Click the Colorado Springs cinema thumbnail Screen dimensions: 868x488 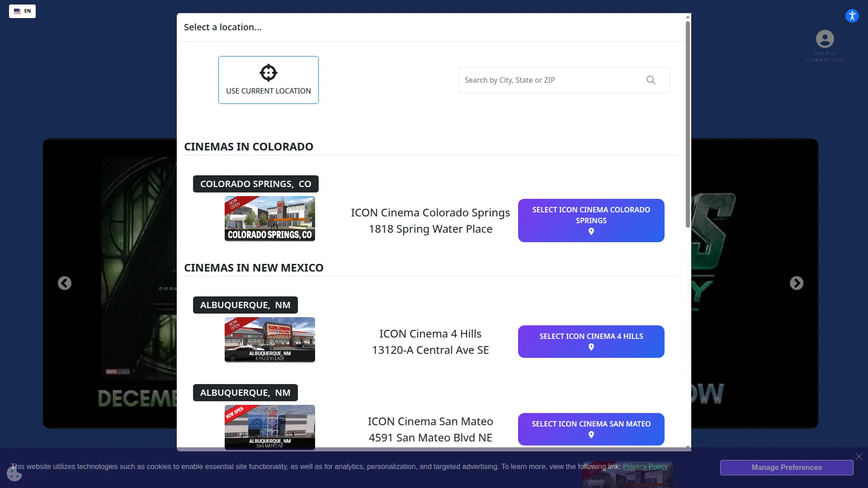(x=270, y=219)
